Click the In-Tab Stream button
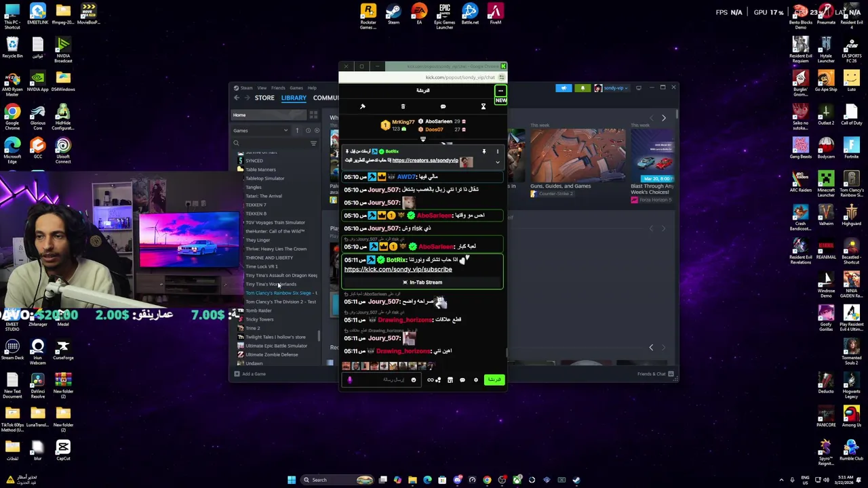Screen dimensions: 868x488 422,283
